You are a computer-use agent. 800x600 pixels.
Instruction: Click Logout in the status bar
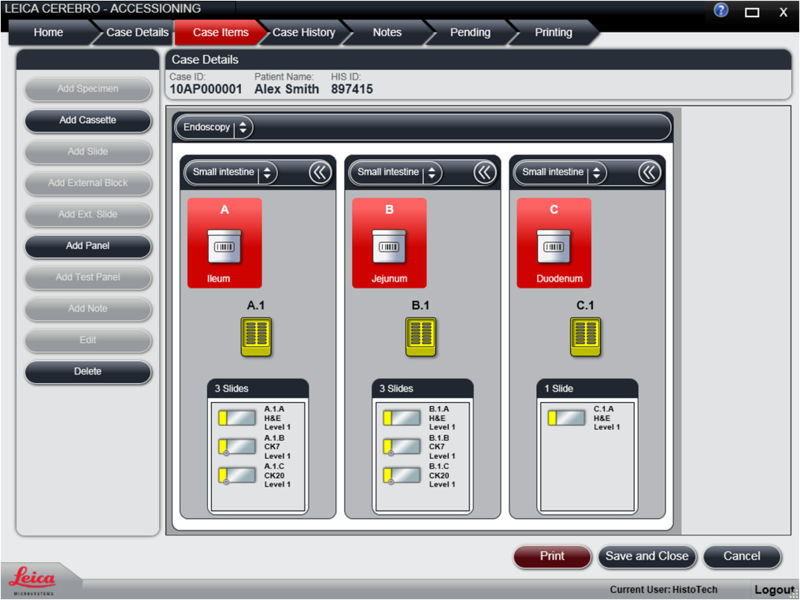[773, 590]
